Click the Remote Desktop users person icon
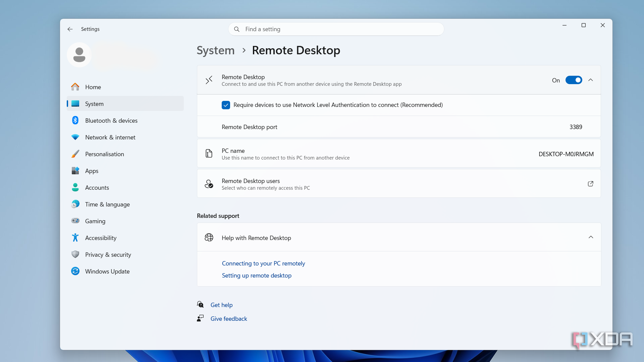This screenshot has width=644, height=362. point(209,184)
